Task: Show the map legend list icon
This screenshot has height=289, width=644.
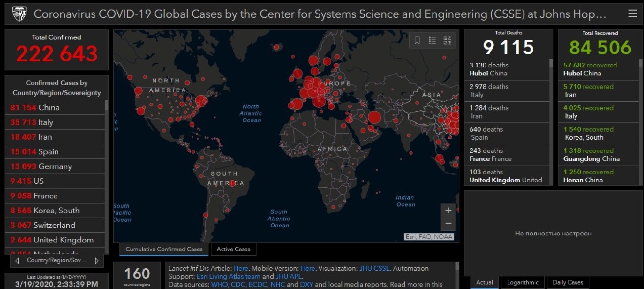Action: [432, 40]
